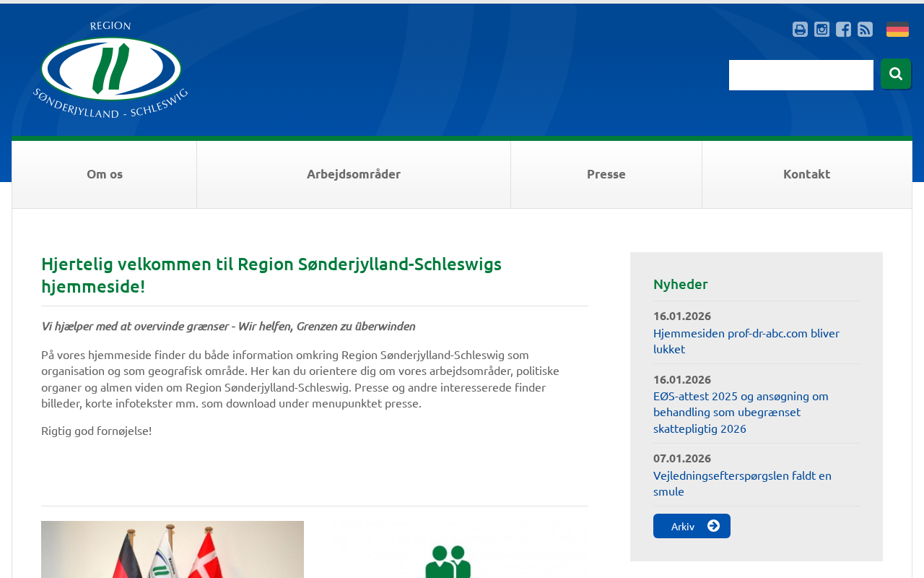
Task: Open news 'Hjemmesiden prof-dr-abc.com bliver lukket'
Action: coord(746,341)
